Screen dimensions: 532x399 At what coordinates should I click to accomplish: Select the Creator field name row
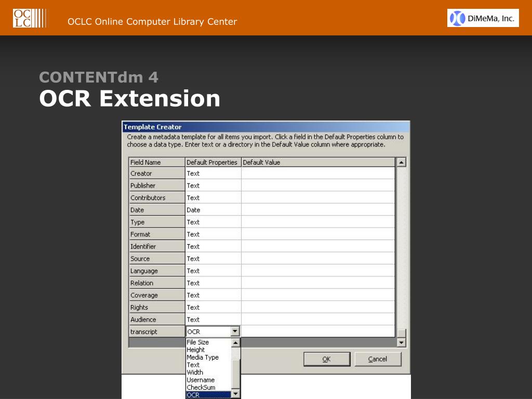tap(157, 174)
